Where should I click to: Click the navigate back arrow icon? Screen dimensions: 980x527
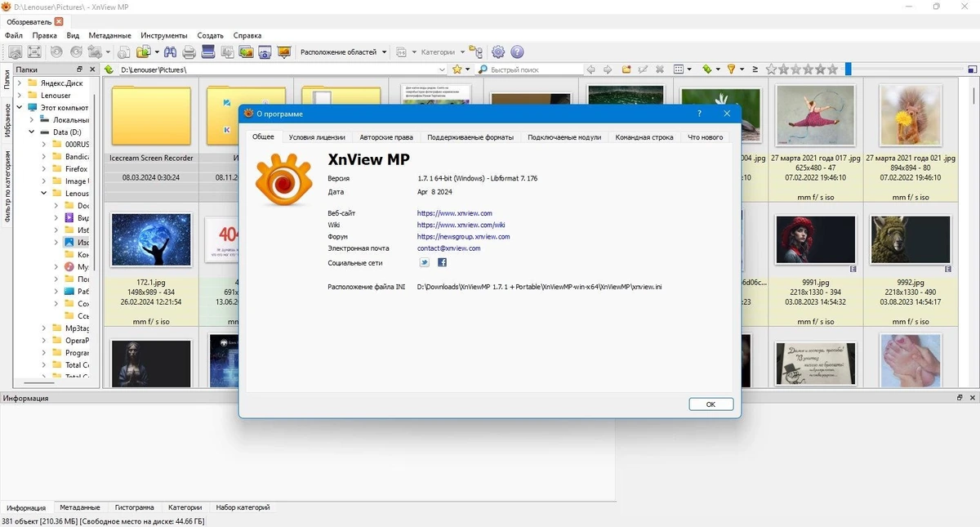point(591,69)
